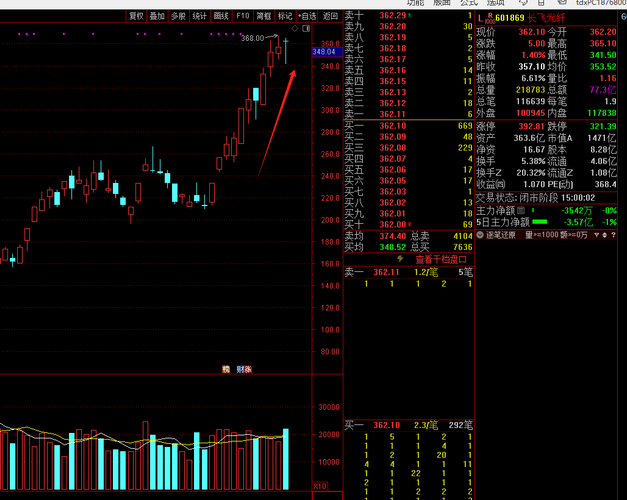The height and width of the screenshot is (500, 627).
Task: Click the 返回 back button
Action: (330, 16)
